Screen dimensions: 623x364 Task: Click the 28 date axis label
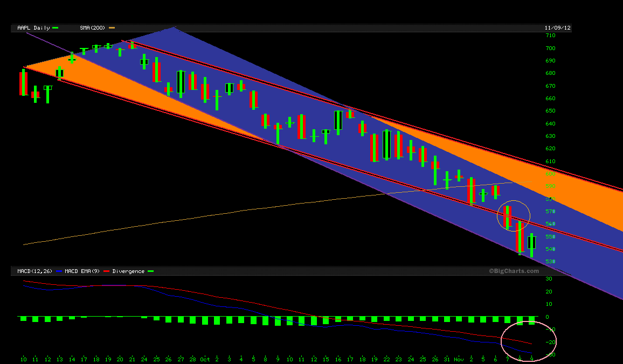(x=193, y=359)
